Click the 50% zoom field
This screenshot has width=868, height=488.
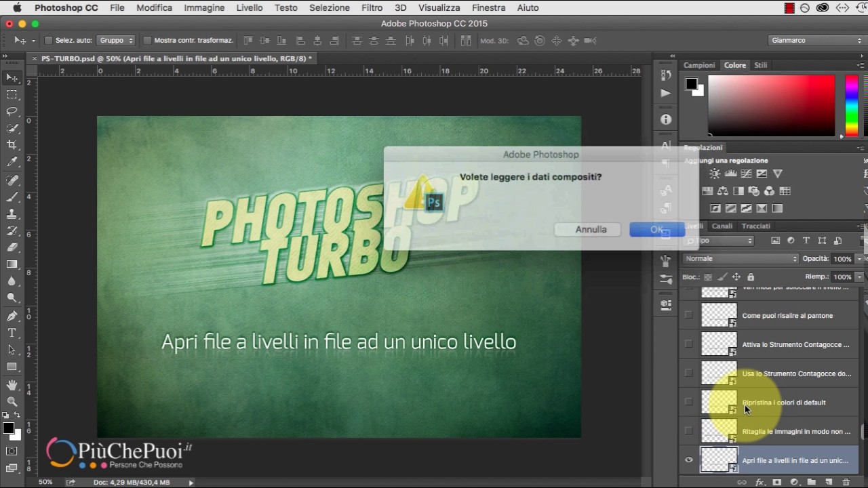click(x=45, y=483)
